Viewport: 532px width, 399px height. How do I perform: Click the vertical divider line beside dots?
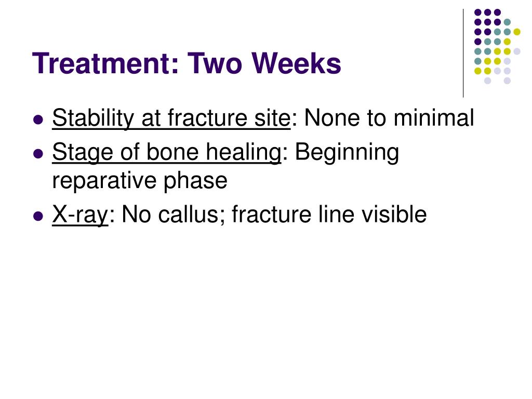click(463, 54)
